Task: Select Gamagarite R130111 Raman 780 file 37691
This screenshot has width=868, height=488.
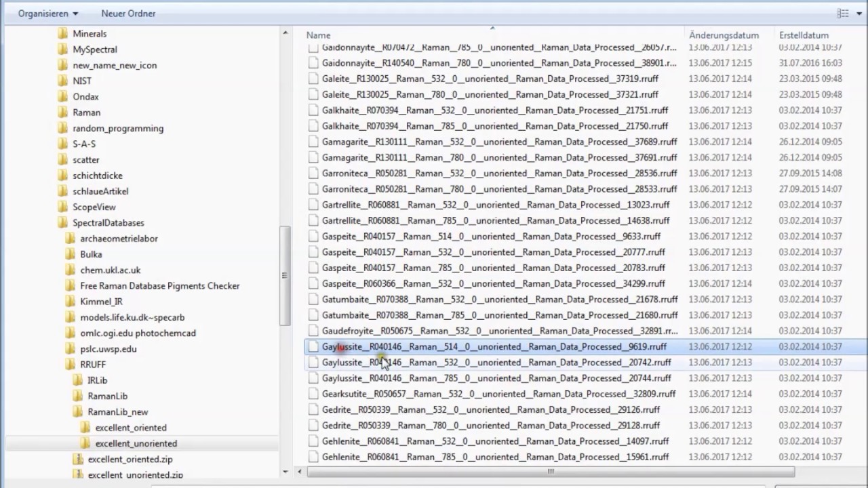Action: tap(499, 157)
